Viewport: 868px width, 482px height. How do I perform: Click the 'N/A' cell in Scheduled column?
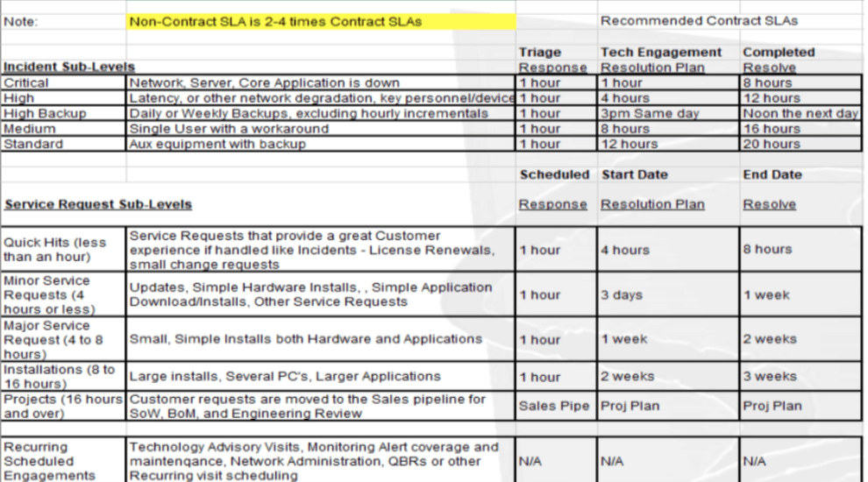[x=556, y=460]
